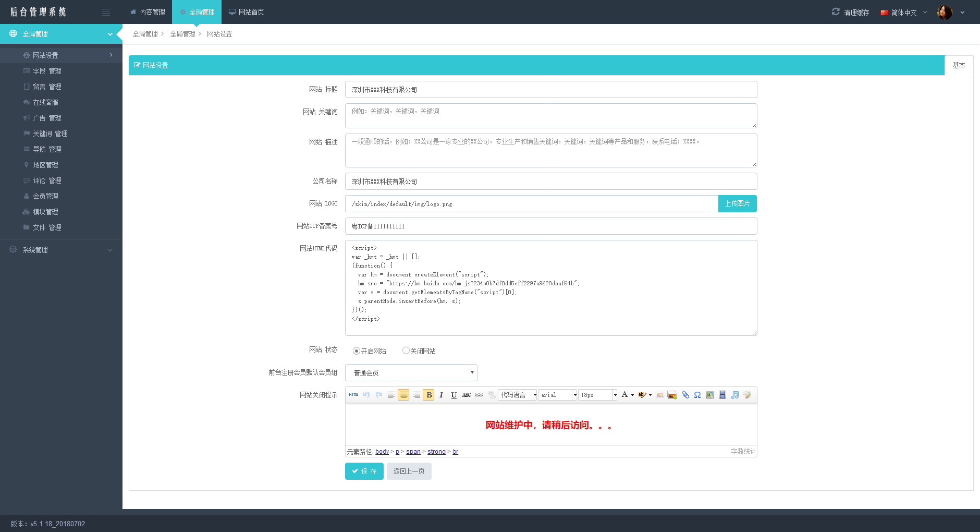Click the company name input field
The image size is (980, 532).
pyautogui.click(x=551, y=182)
